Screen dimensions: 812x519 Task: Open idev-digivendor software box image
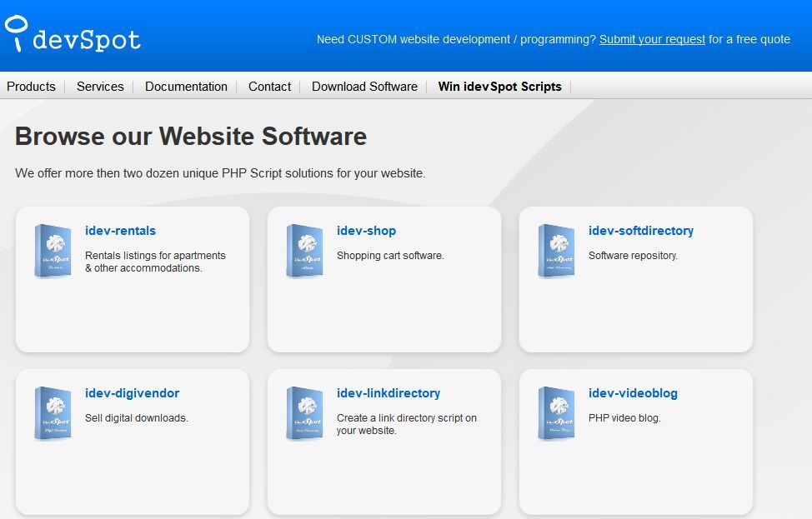pos(53,413)
